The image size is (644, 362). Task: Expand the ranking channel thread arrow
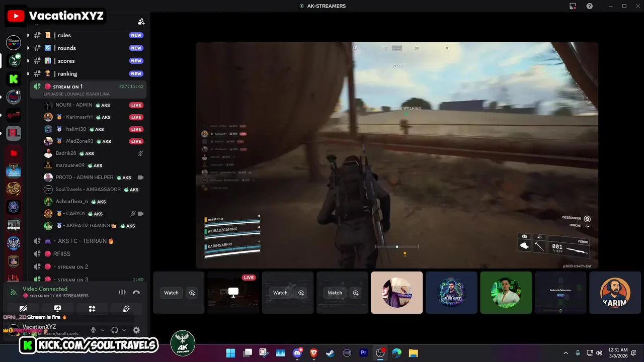pos(28,74)
